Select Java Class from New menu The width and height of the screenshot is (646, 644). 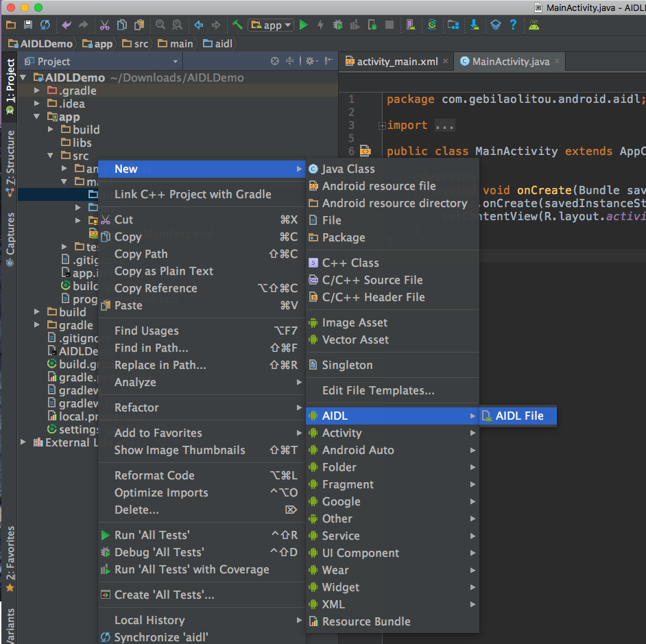(x=392, y=169)
